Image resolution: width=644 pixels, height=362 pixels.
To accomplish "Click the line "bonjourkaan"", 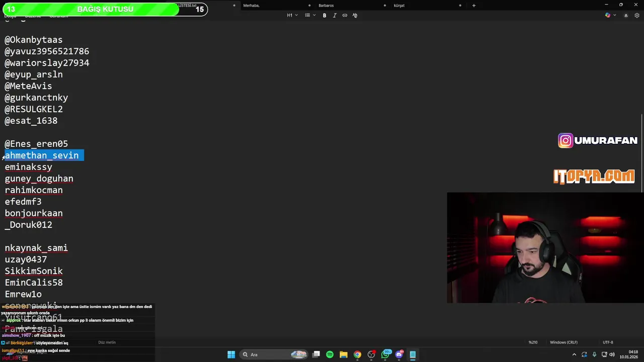I will pos(34,213).
